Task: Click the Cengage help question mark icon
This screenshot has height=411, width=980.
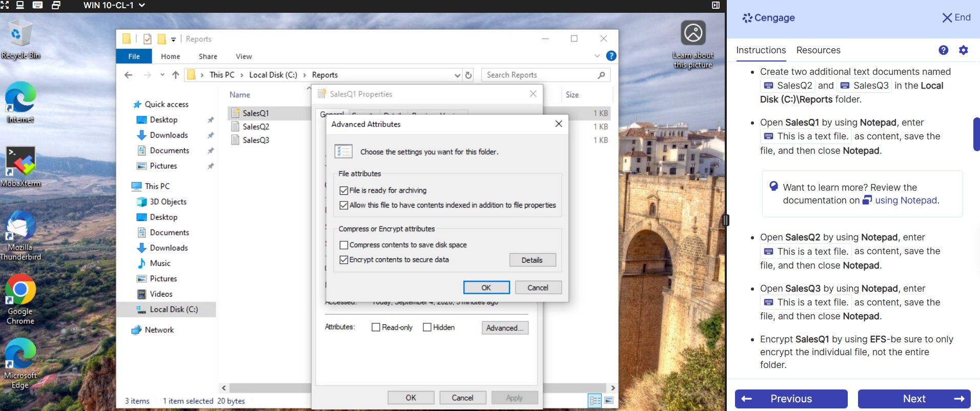Action: click(x=943, y=50)
